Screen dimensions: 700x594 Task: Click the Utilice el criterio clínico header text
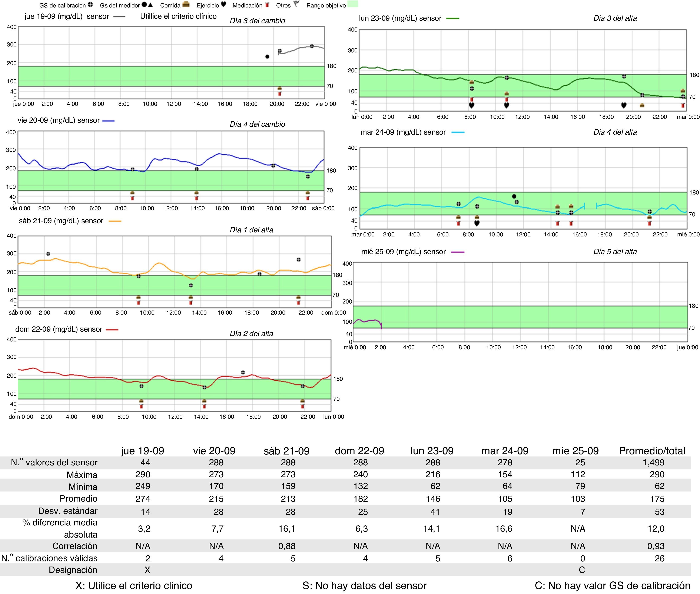pyautogui.click(x=178, y=16)
